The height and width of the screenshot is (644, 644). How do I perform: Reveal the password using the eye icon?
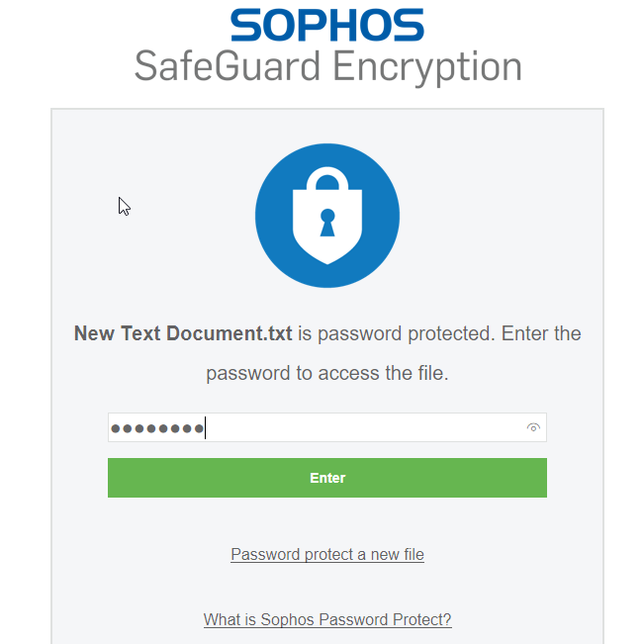coord(533,427)
